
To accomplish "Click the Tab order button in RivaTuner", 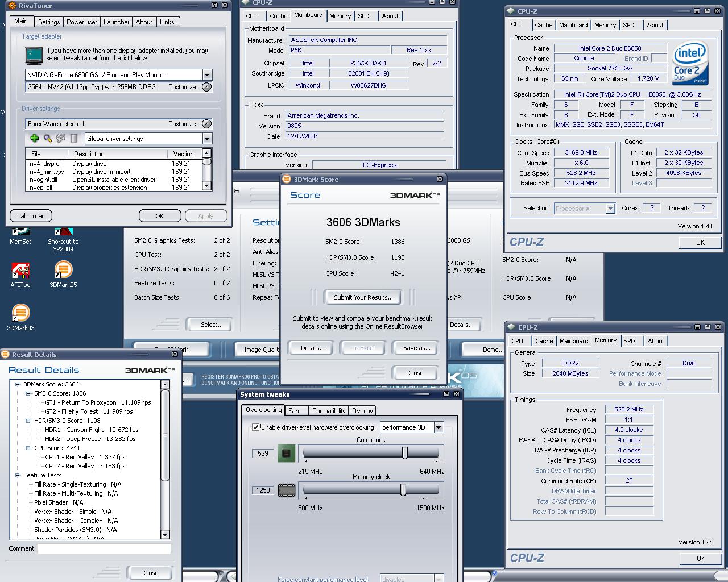I will (x=31, y=216).
